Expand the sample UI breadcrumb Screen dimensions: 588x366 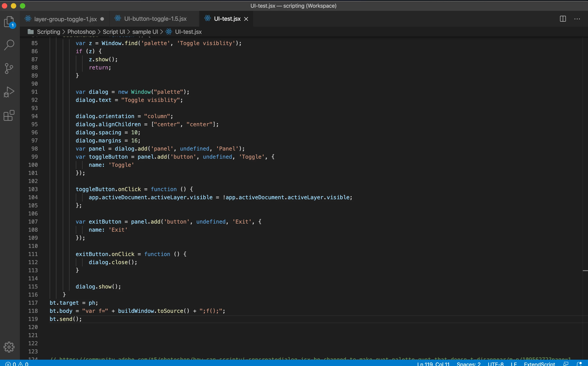pyautogui.click(x=145, y=32)
